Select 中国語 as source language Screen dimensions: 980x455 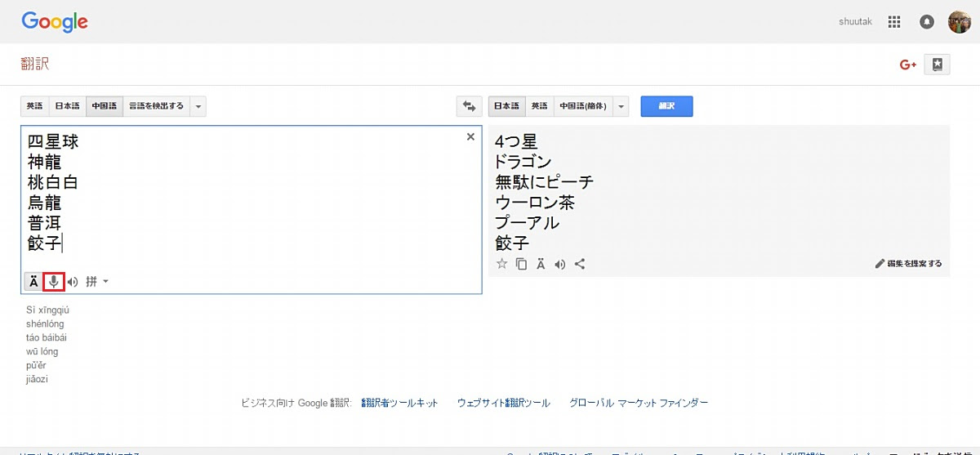tap(105, 106)
